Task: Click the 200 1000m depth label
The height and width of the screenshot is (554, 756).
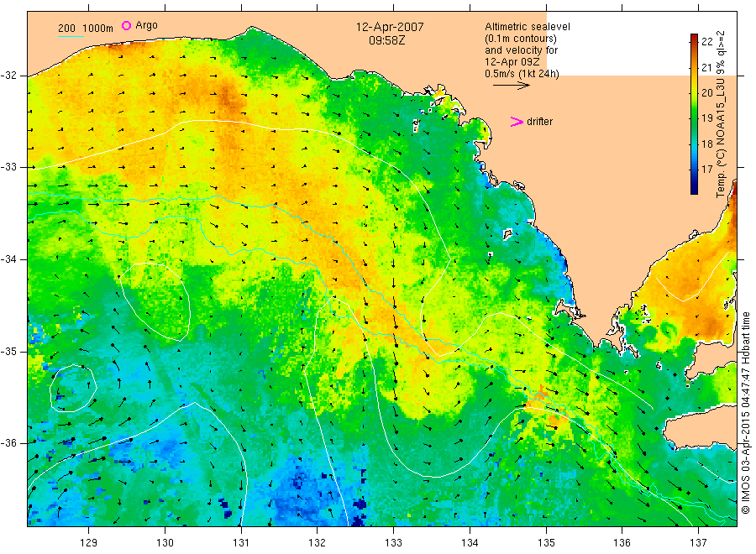Action: coord(86,29)
